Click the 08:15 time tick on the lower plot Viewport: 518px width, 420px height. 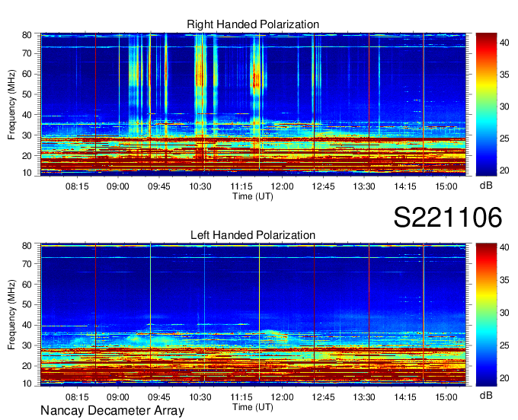pos(77,397)
